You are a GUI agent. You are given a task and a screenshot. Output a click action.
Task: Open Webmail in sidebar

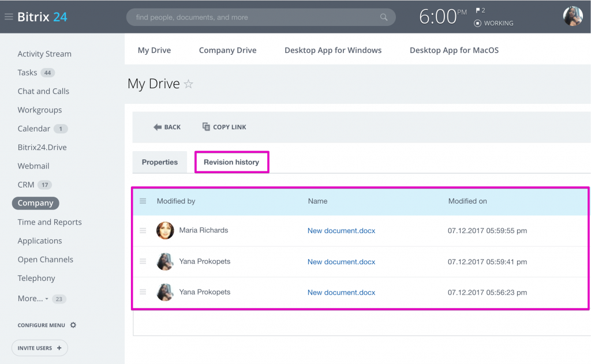(33, 166)
